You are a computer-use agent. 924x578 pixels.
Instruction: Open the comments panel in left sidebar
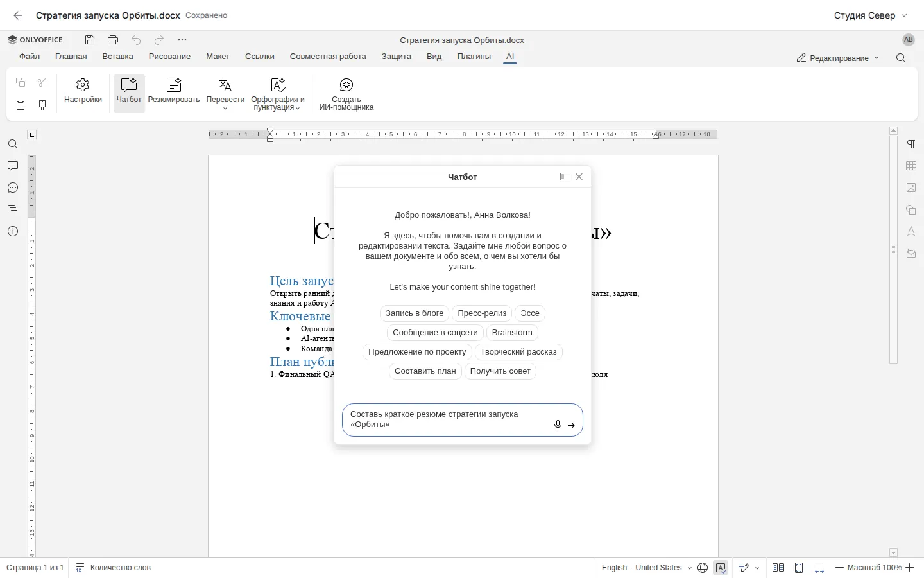[13, 166]
